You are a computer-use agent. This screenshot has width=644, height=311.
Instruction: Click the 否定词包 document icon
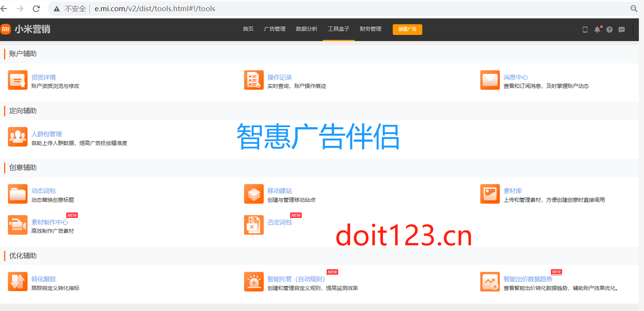click(254, 225)
